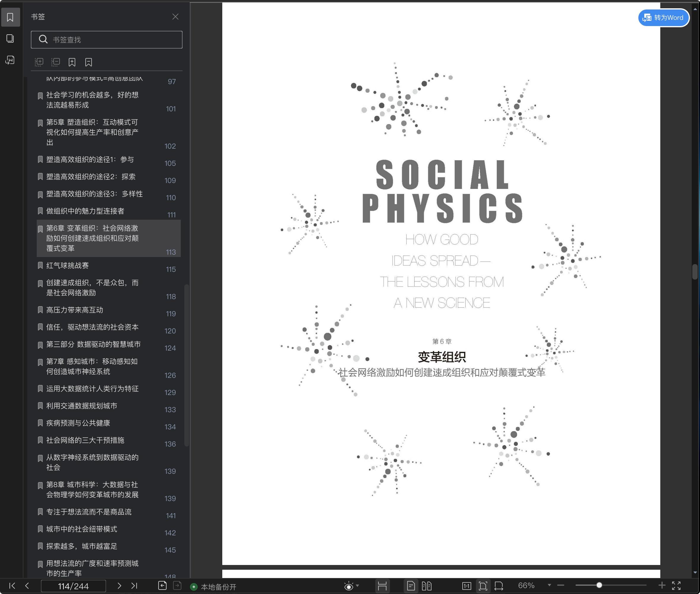Open bookmark 疾病预测与公共健康
Screen dimensions: 700x594
[108, 424]
